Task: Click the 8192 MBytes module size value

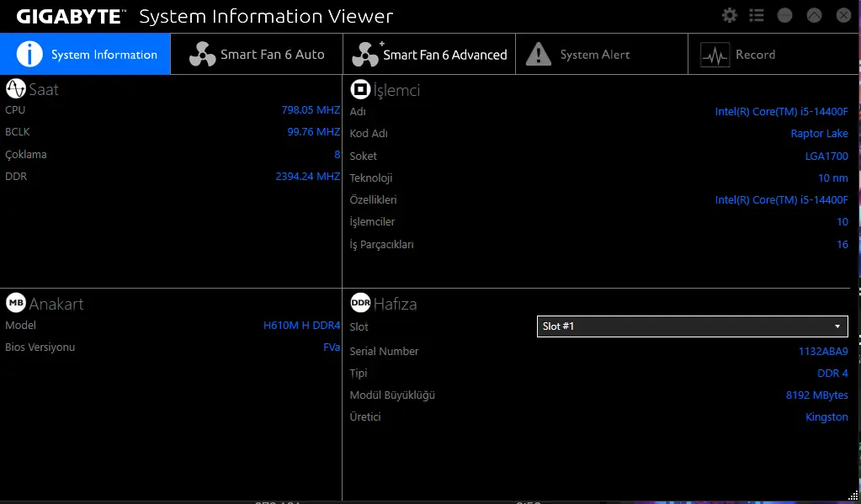Action: tap(816, 395)
